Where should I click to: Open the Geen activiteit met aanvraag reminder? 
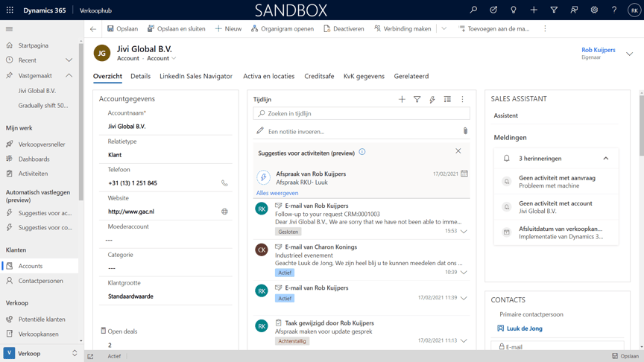557,182
